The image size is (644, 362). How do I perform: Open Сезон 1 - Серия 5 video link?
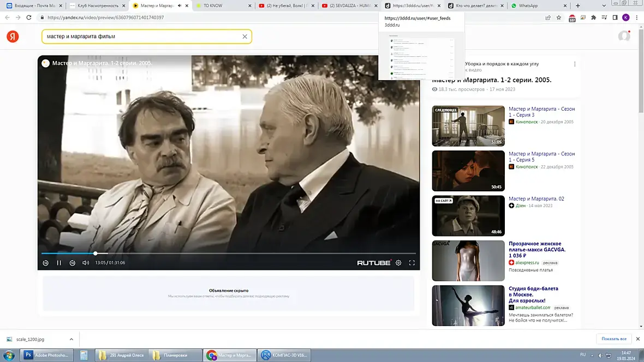[542, 156]
